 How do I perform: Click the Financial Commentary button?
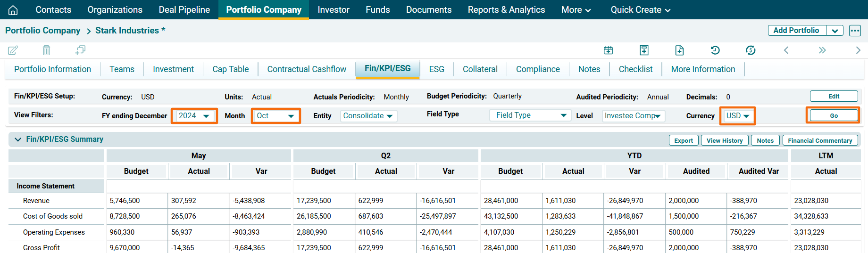[x=819, y=140]
